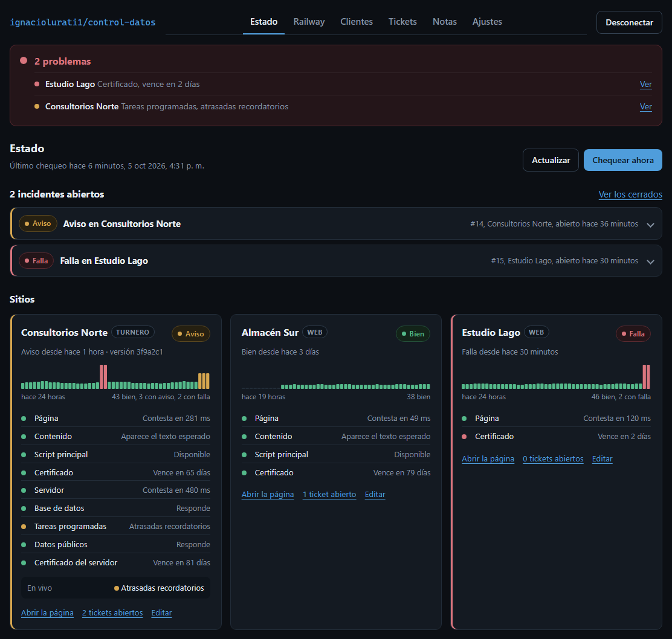
Task: Click the Almacén Sur uptime history bars
Action: coord(335,387)
